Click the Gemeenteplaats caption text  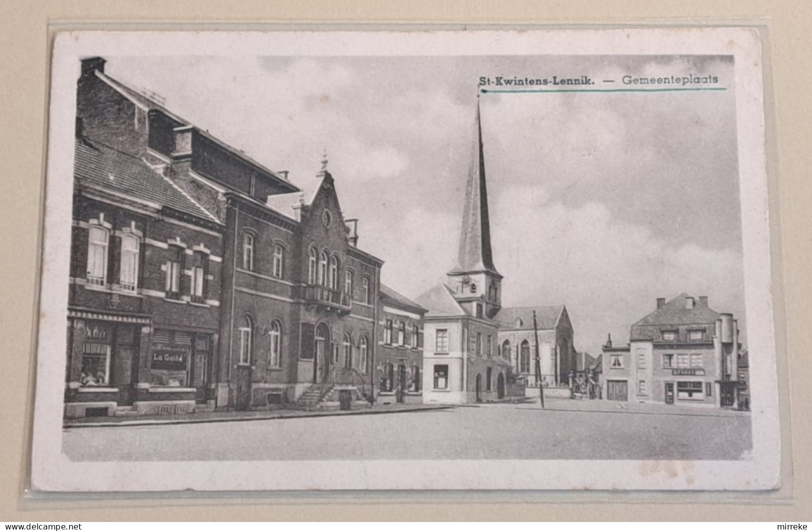pyautogui.click(x=670, y=79)
